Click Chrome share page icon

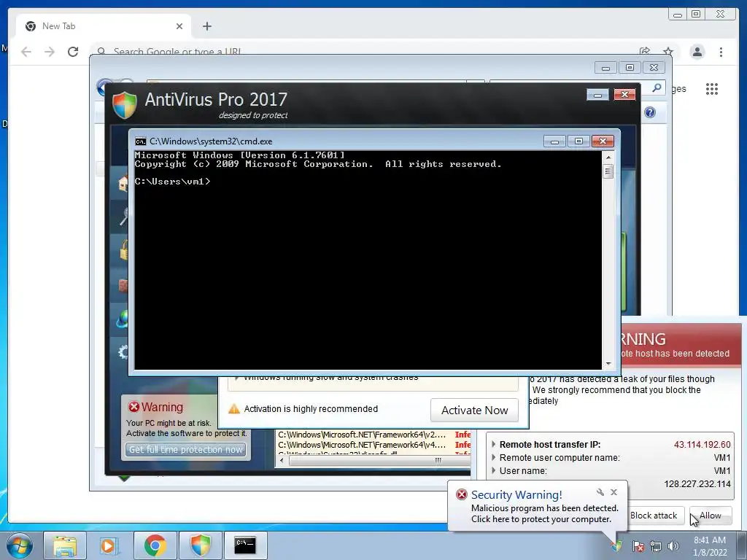point(645,51)
